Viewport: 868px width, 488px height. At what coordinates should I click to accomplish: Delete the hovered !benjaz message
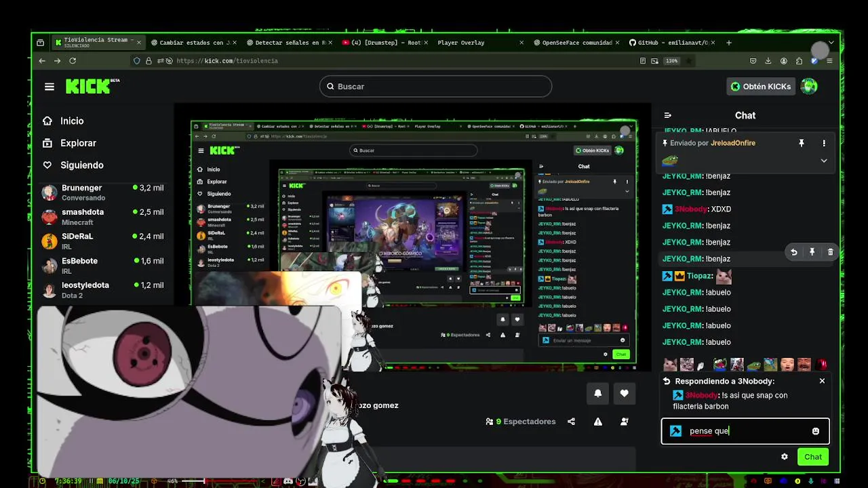[x=830, y=252]
